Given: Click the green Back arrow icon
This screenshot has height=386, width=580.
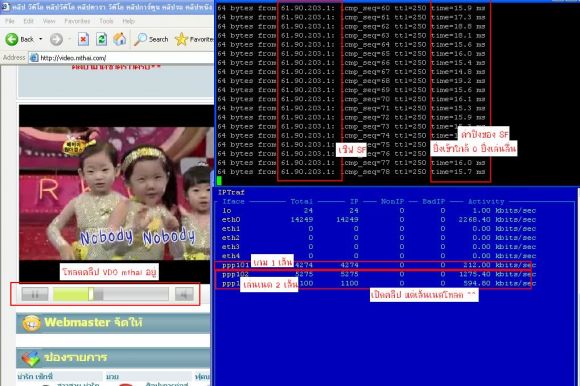Looking at the screenshot, I should 11,39.
